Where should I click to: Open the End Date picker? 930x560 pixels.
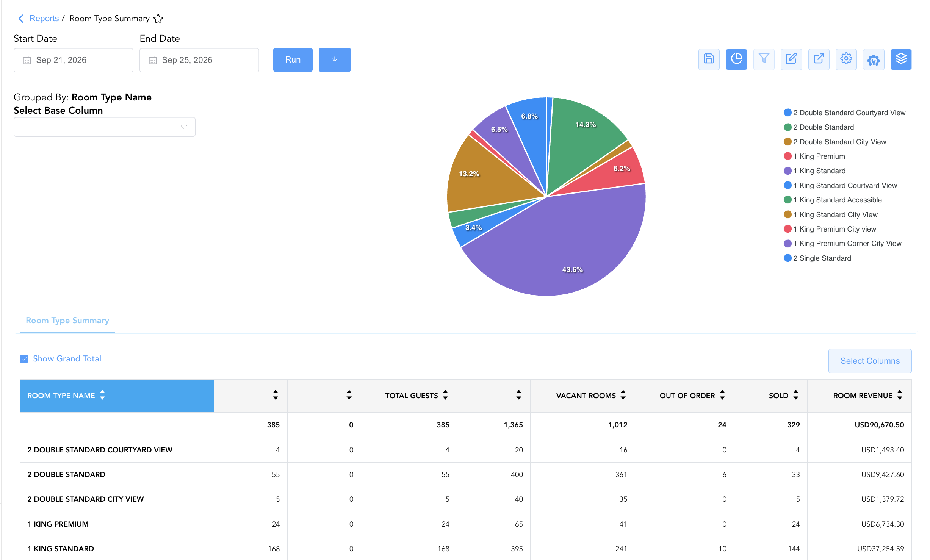pos(199,60)
